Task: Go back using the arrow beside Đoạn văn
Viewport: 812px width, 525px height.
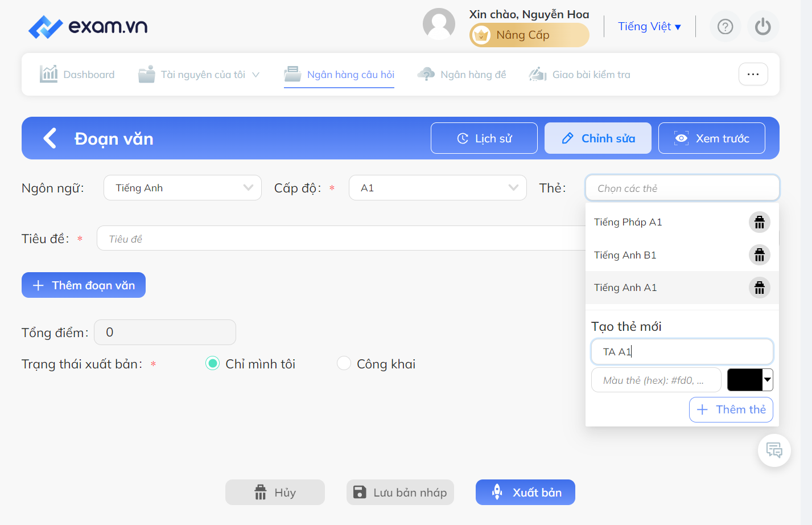Action: [50, 138]
